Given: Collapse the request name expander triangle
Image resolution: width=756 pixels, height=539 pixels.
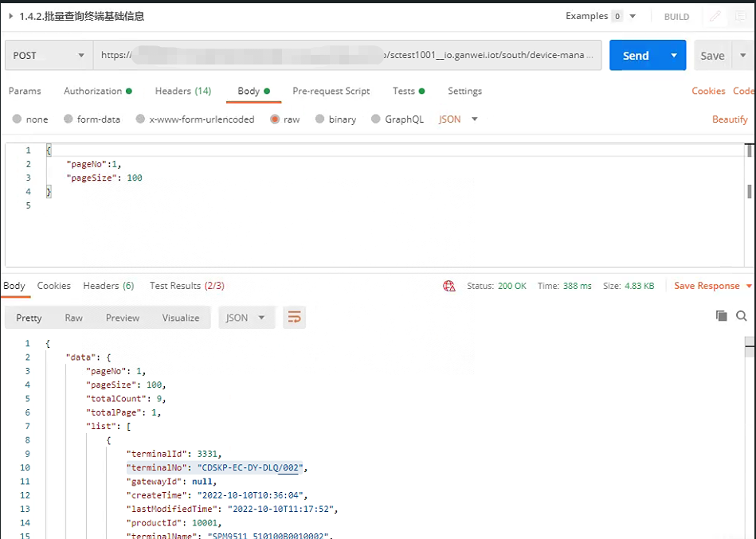Looking at the screenshot, I should point(11,16).
